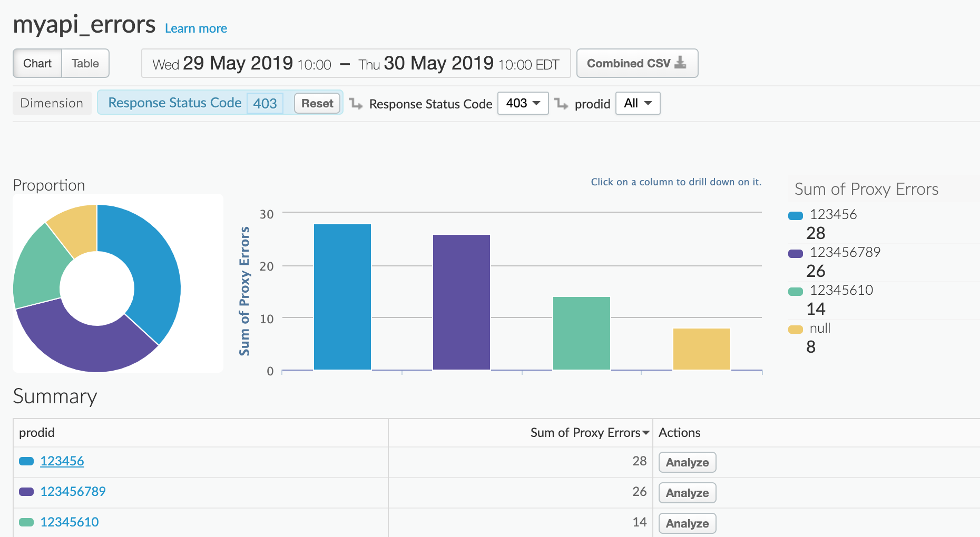The image size is (980, 537).
Task: Click the sort arrow on Sum of Proxy Errors
Action: 645,433
